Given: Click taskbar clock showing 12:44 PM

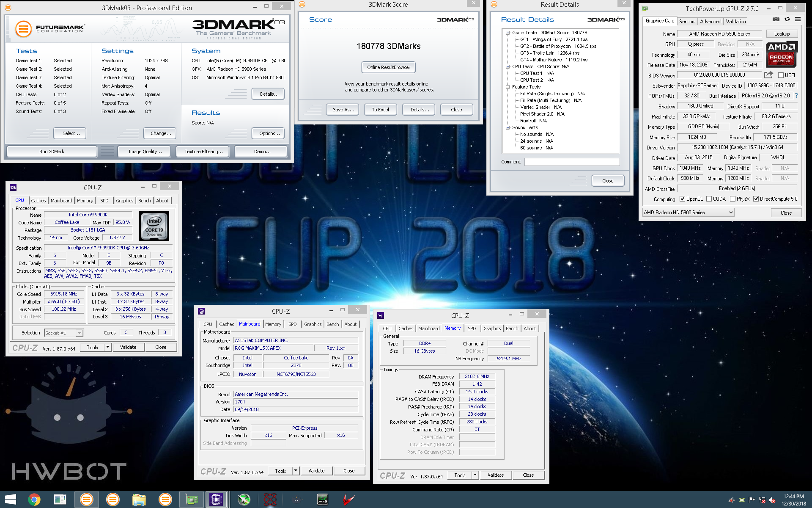Looking at the screenshot, I should (x=794, y=500).
